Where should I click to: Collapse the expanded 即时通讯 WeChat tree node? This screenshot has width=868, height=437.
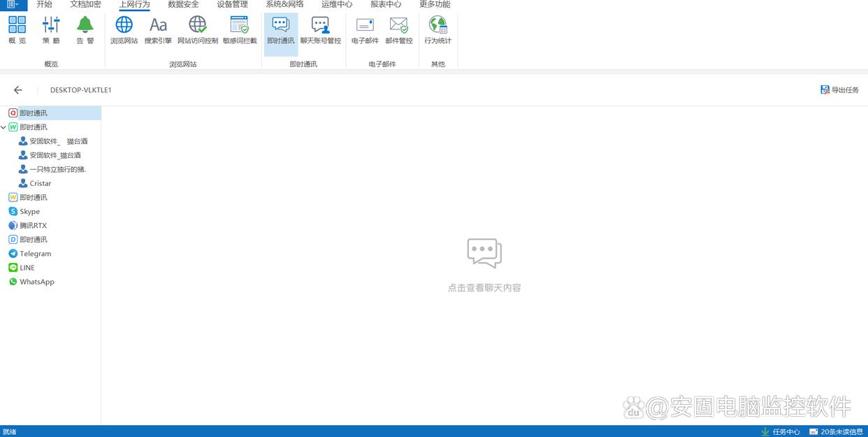(4, 127)
